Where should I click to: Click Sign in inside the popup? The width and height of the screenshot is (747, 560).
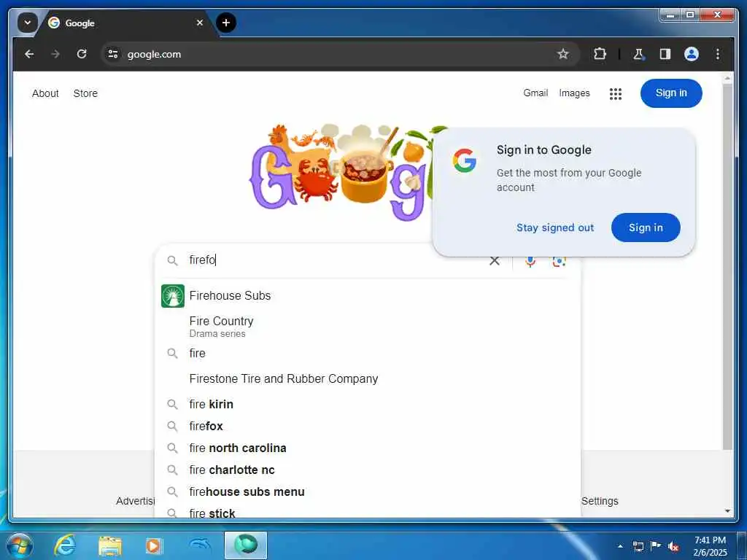point(646,227)
